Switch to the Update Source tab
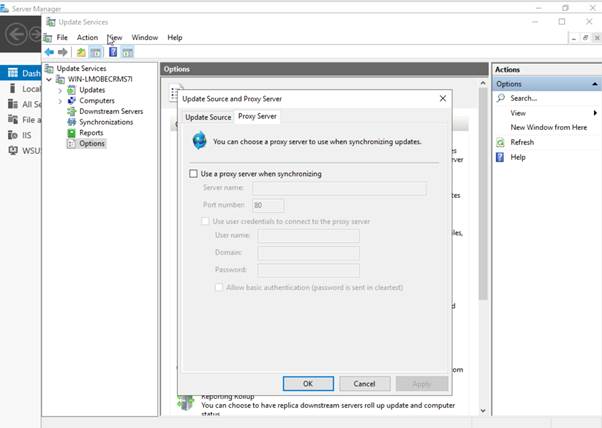This screenshot has width=602, height=428. tap(207, 117)
